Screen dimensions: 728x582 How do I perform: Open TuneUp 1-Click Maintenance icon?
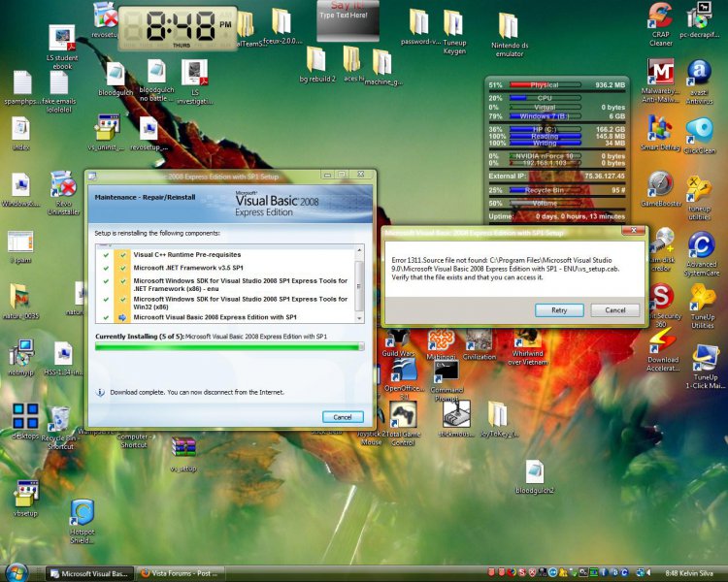[x=706, y=367]
